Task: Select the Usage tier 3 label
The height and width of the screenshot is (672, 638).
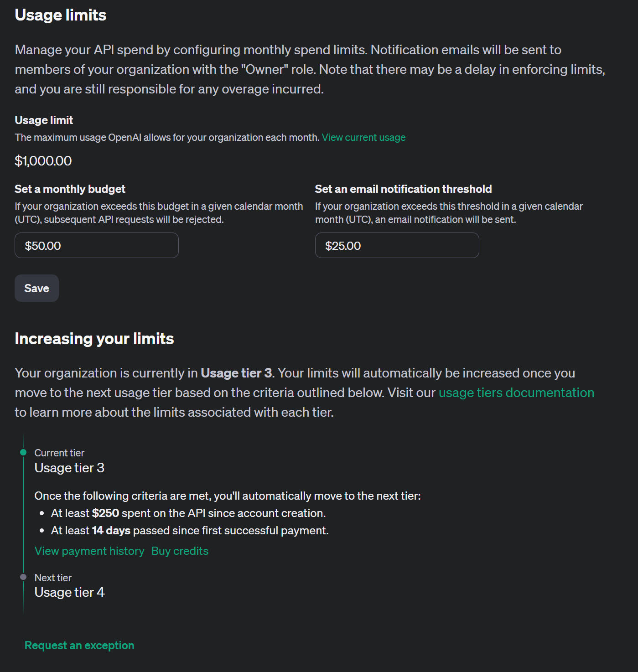Action: (69, 468)
